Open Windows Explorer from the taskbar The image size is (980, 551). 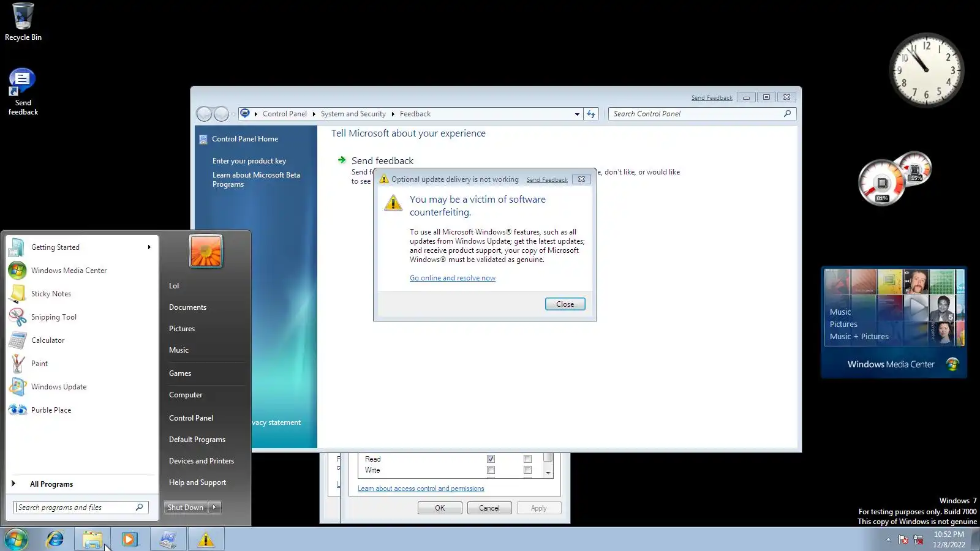[92, 539]
